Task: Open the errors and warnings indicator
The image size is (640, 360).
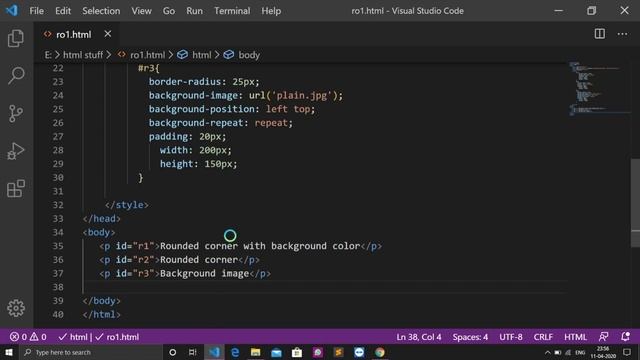Action: click(28, 337)
